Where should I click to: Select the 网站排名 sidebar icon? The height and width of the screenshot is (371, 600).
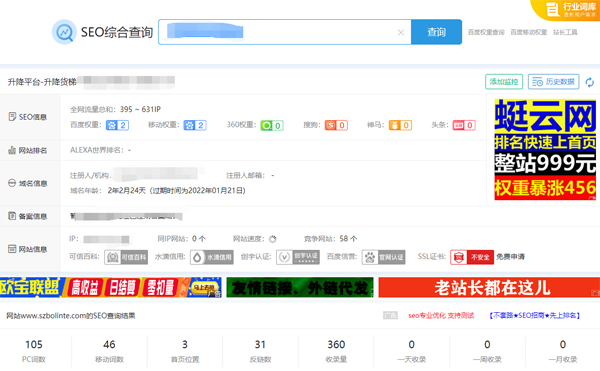click(x=12, y=150)
